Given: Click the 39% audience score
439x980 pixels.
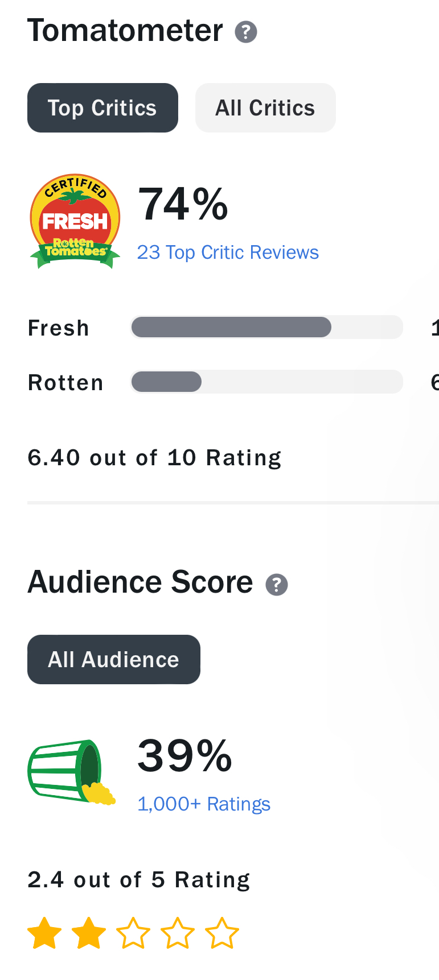Looking at the screenshot, I should 184,756.
